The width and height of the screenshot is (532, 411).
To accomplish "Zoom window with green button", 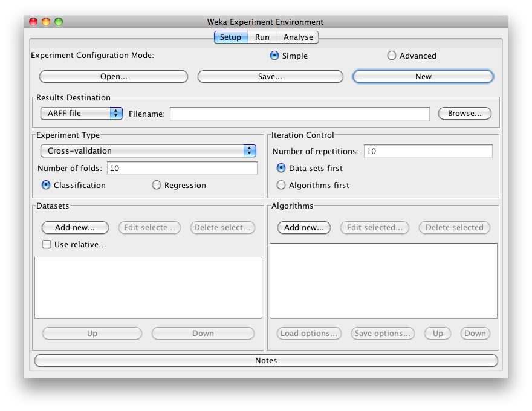I will coord(59,22).
